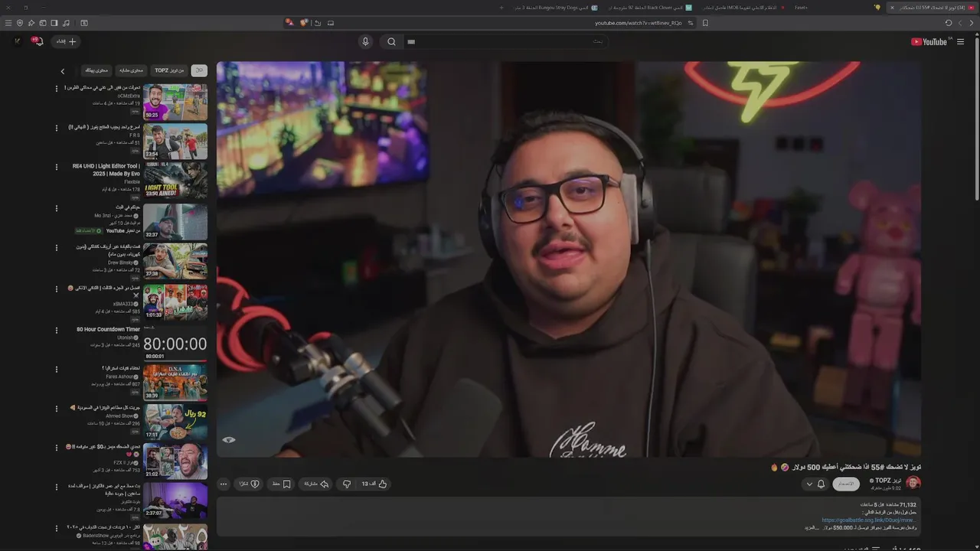The height and width of the screenshot is (551, 980).
Task: Open options for Ahmed Show video
Action: [x=56, y=409]
